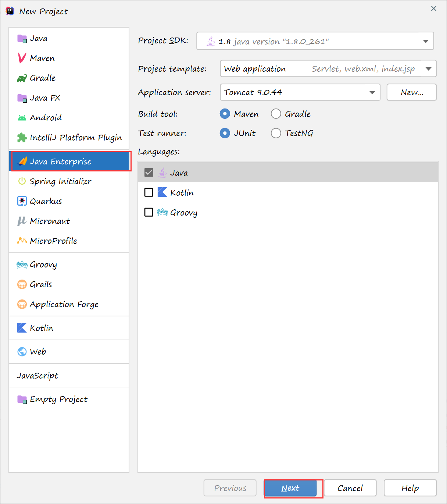Image resolution: width=447 pixels, height=504 pixels.
Task: Click the Java FX folder icon
Action: (22, 98)
